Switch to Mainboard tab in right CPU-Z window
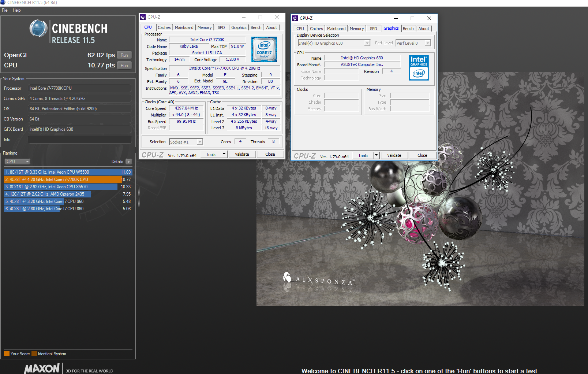The image size is (588, 374). coord(336,29)
